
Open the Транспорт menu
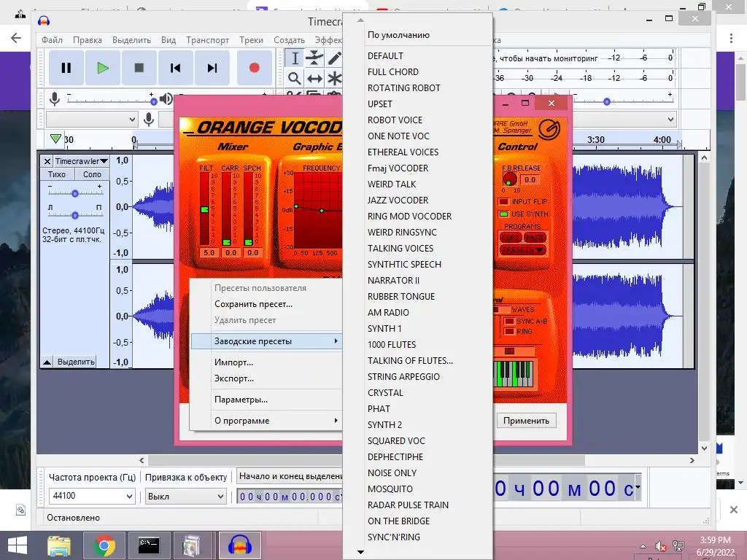click(x=207, y=40)
